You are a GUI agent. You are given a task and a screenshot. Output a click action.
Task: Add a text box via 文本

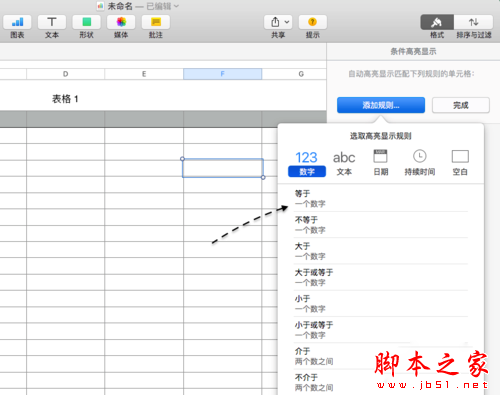pos(52,22)
